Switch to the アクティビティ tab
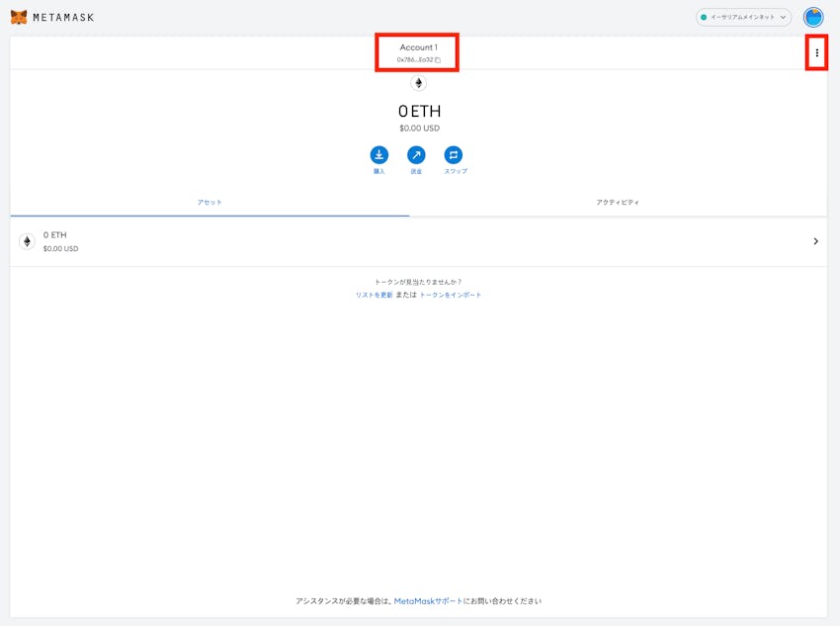Viewport: 840px width, 626px height. pyautogui.click(x=618, y=202)
